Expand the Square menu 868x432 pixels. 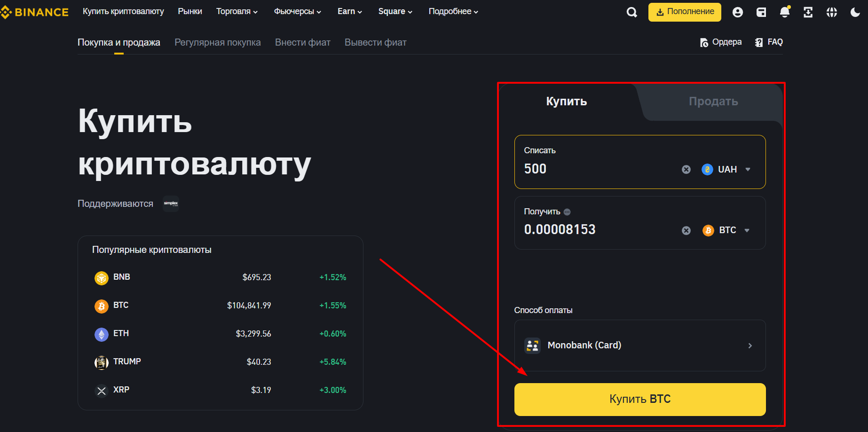(x=395, y=11)
